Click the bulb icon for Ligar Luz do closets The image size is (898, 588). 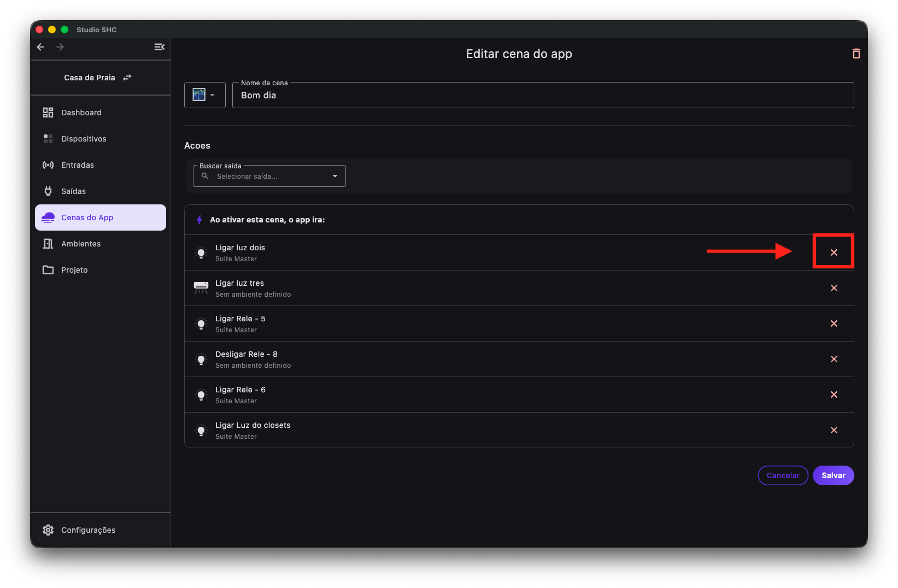click(x=201, y=430)
